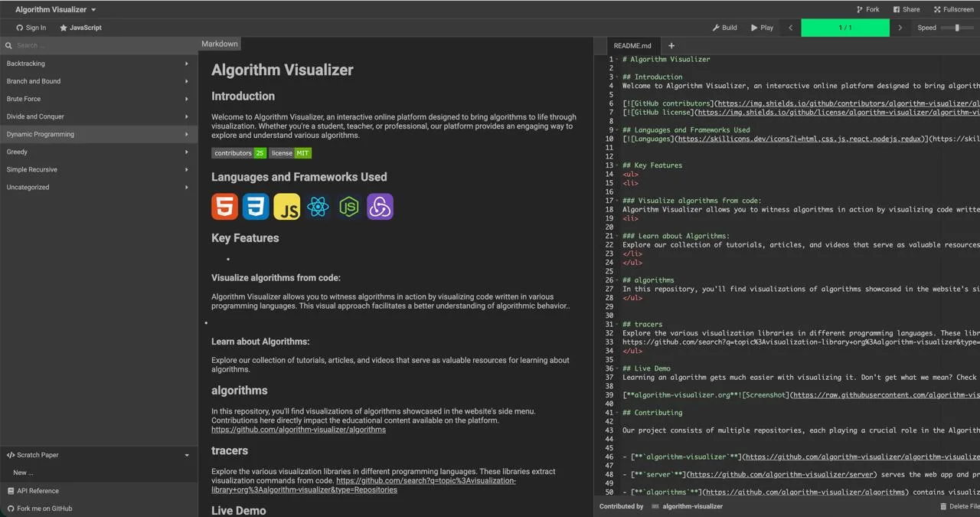This screenshot has height=517, width=980.
Task: Open the API Reference link
Action: click(99, 491)
